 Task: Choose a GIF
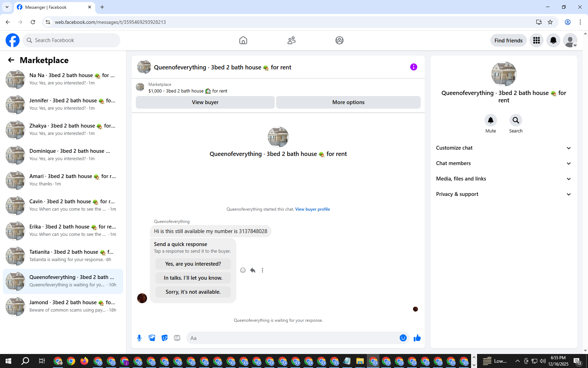177,338
